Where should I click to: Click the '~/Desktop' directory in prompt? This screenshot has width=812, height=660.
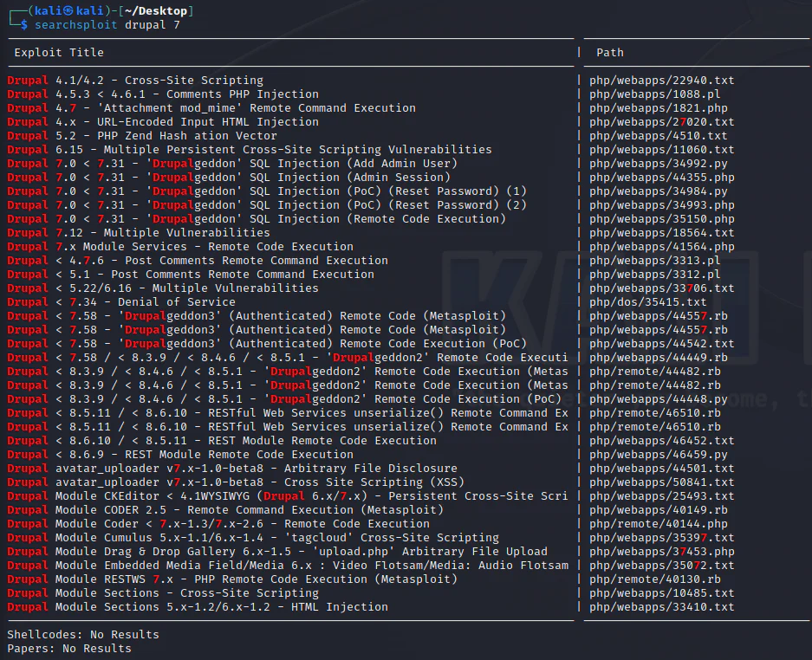(x=155, y=11)
